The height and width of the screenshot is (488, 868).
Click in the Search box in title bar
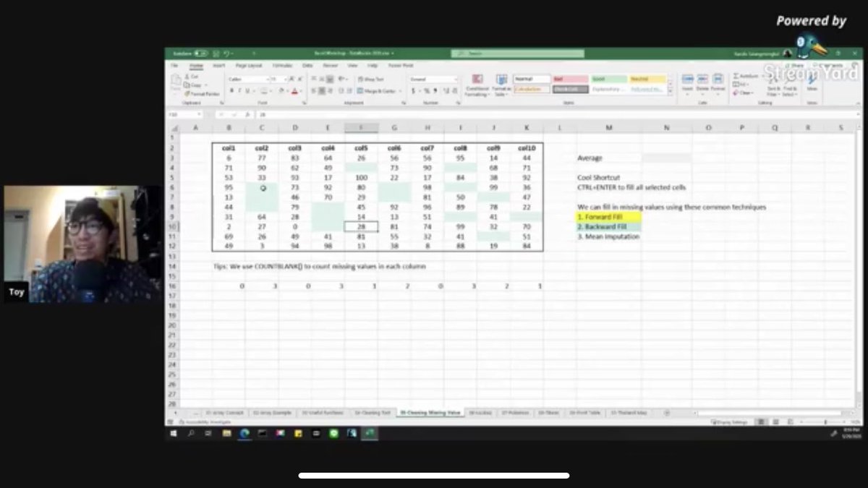(518, 53)
